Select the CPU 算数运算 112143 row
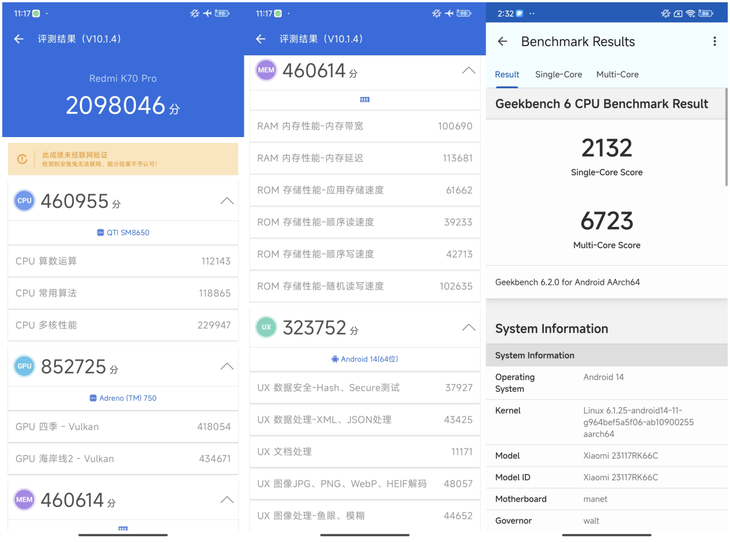This screenshot has width=730, height=542. (x=123, y=261)
